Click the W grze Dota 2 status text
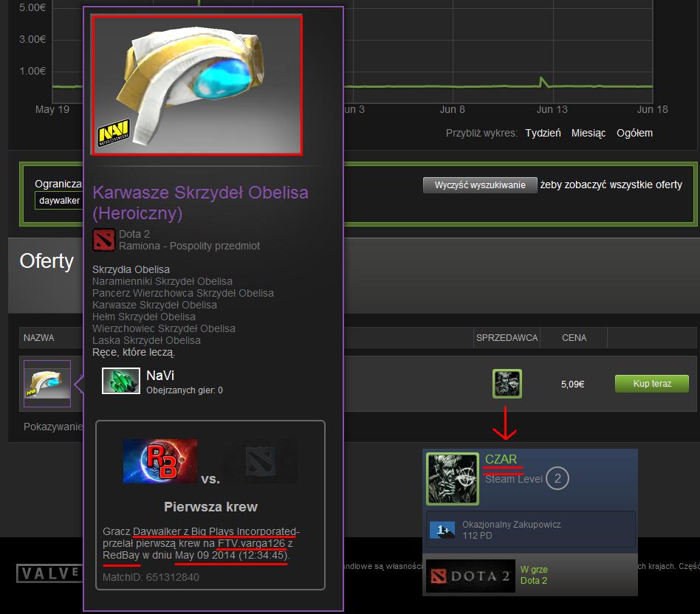The width and height of the screenshot is (700, 614). [534, 575]
